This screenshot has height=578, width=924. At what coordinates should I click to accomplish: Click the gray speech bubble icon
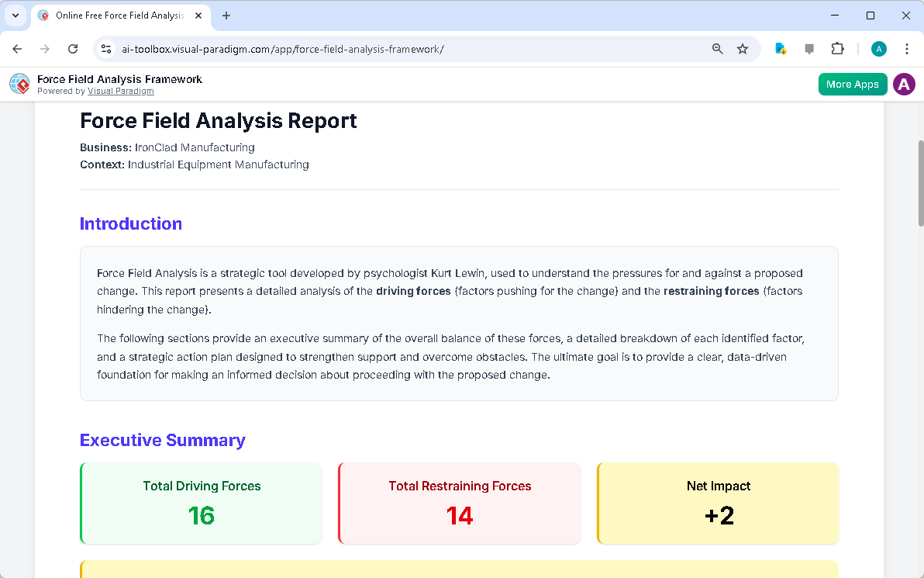[809, 48]
